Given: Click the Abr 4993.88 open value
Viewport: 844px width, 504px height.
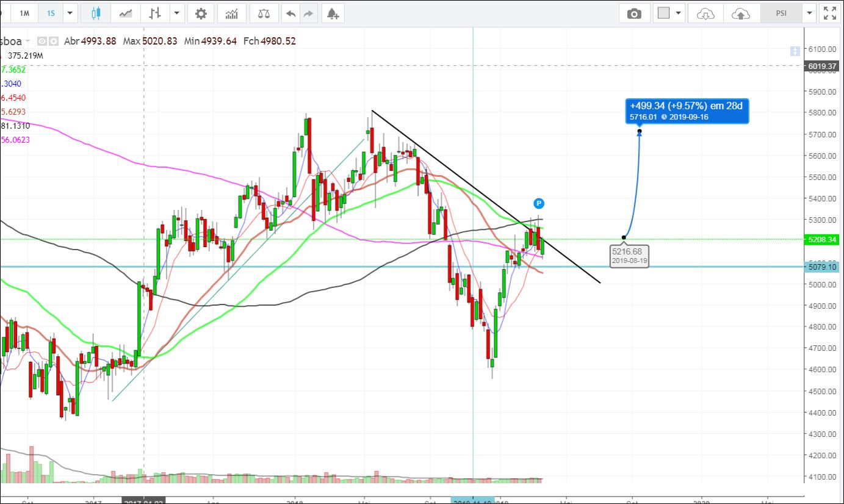Looking at the screenshot, I should click(x=90, y=41).
